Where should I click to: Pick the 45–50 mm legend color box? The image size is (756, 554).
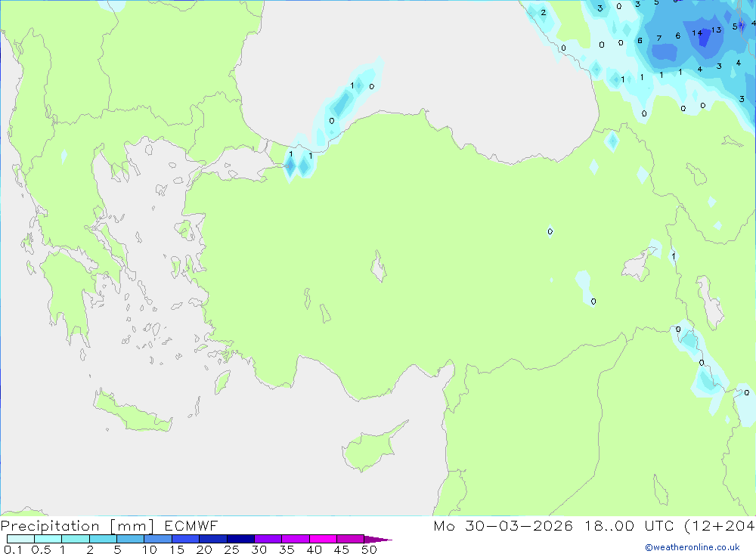(x=351, y=539)
